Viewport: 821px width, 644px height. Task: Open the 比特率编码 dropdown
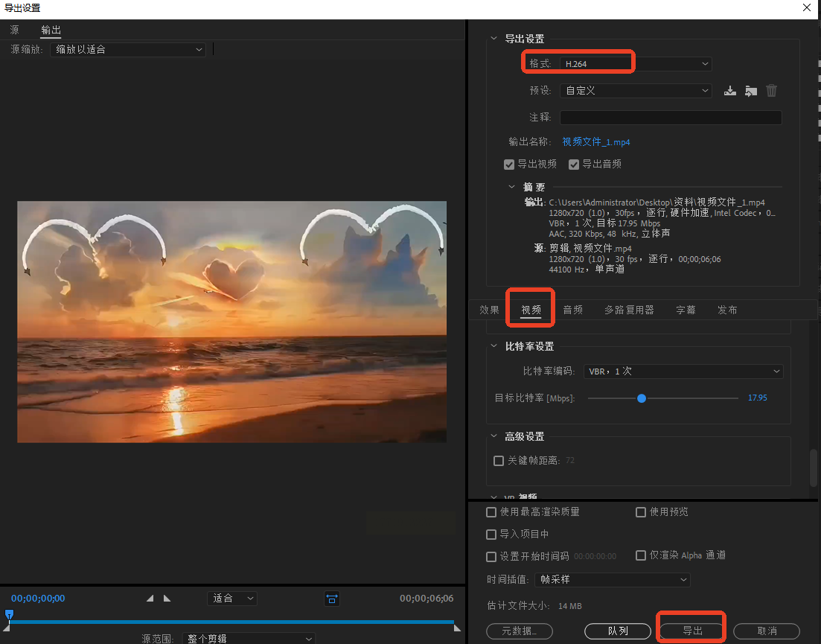[683, 372]
